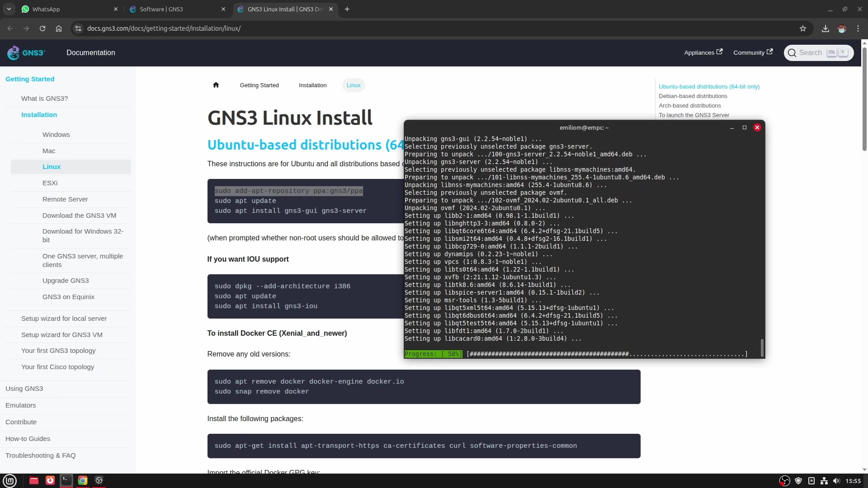Image resolution: width=868 pixels, height=488 pixels.
Task: Open Firefox from the taskbar
Action: point(50,480)
